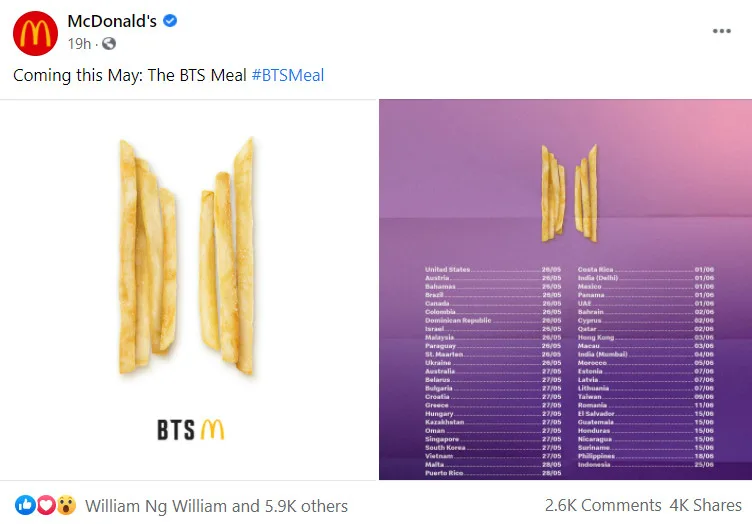
Task: Click the United States 26/05 entry
Action: coord(492,270)
